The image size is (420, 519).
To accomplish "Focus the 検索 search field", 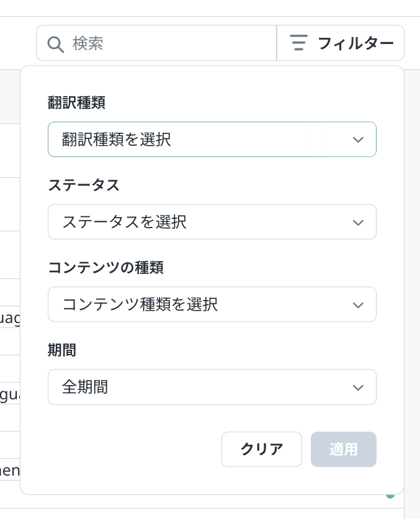I will [156, 43].
